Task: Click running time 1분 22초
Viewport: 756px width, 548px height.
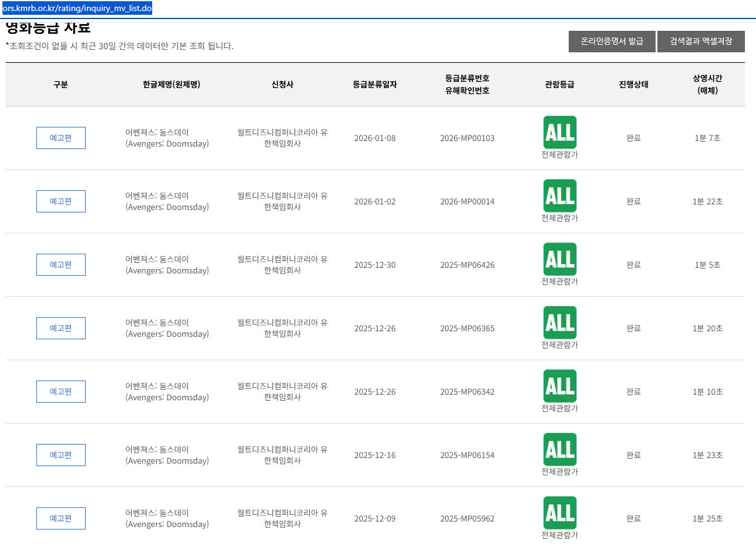Action: [707, 201]
